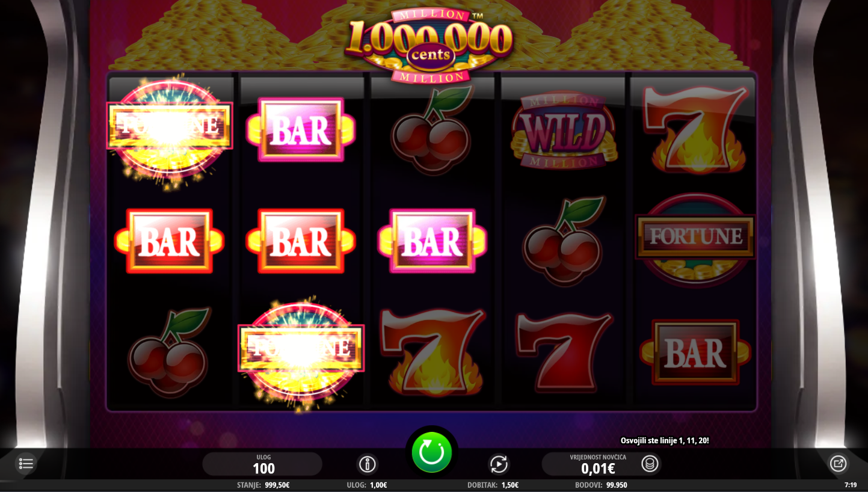Open the hamburger menu list icon
Image resolution: width=868 pixels, height=492 pixels.
point(26,464)
